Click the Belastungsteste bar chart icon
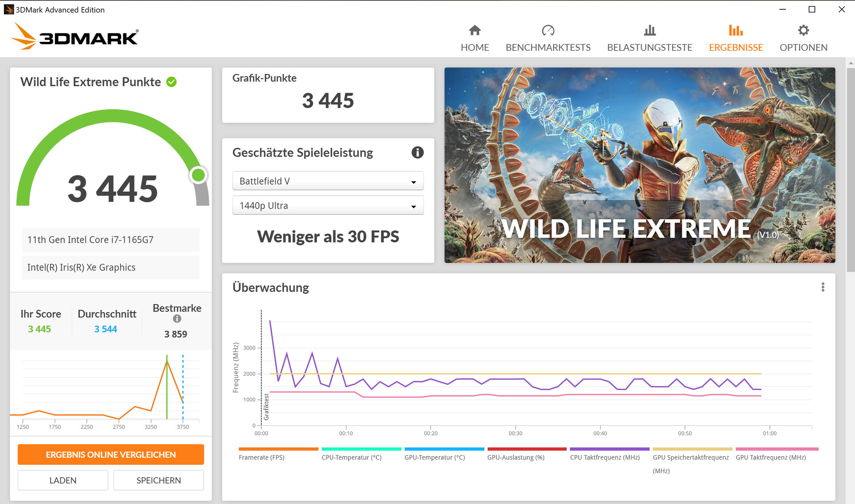 [649, 30]
